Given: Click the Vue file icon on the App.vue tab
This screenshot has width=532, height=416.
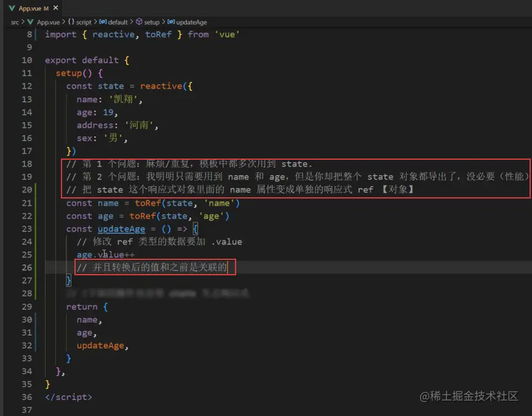Looking at the screenshot, I should 12,8.
